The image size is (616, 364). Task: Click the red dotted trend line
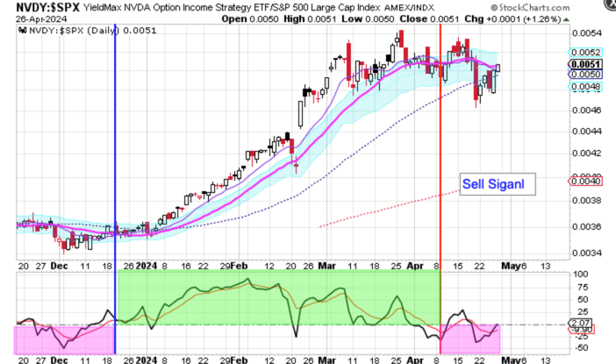tap(377, 211)
